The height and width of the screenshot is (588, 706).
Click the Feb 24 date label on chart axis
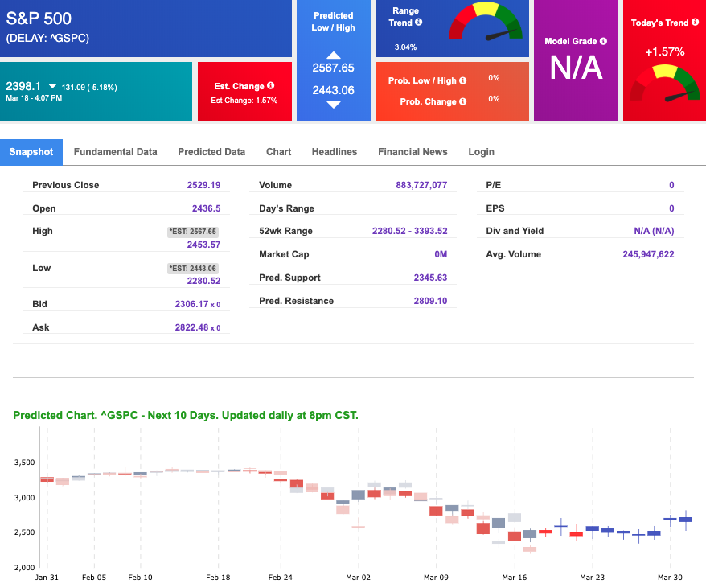pyautogui.click(x=280, y=578)
